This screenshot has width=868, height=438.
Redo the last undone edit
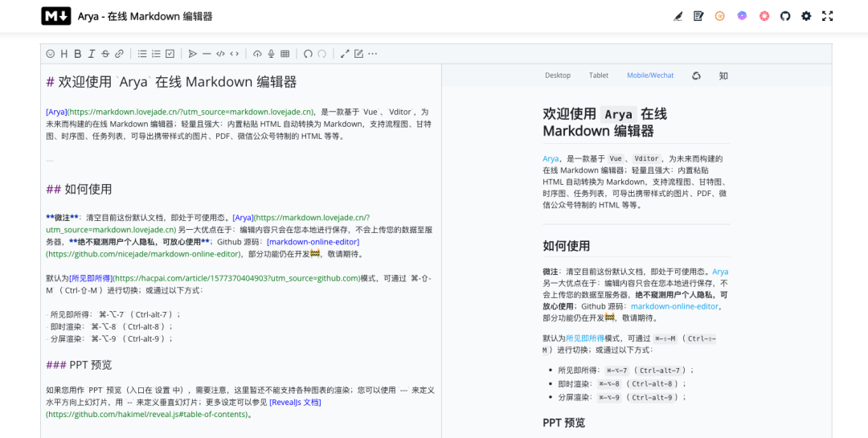point(321,54)
